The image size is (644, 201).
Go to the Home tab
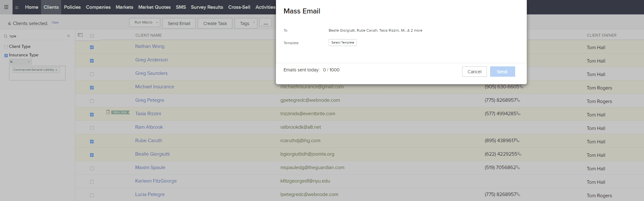[32, 7]
